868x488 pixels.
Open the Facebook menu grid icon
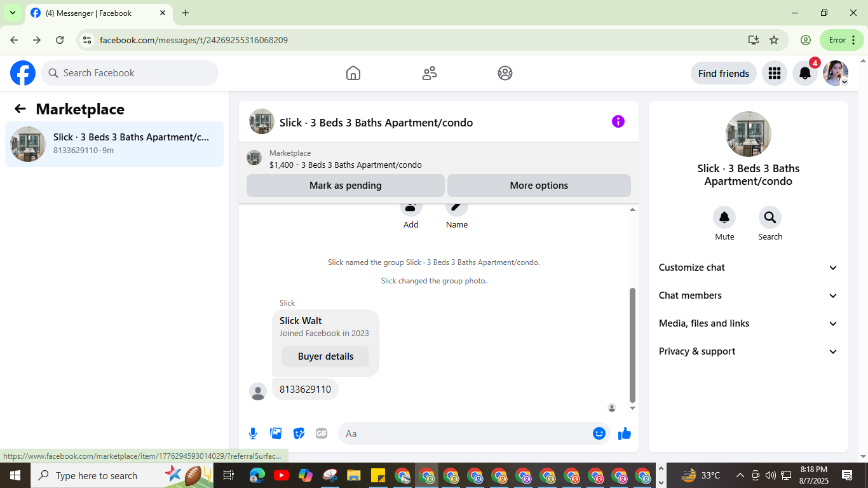[774, 73]
